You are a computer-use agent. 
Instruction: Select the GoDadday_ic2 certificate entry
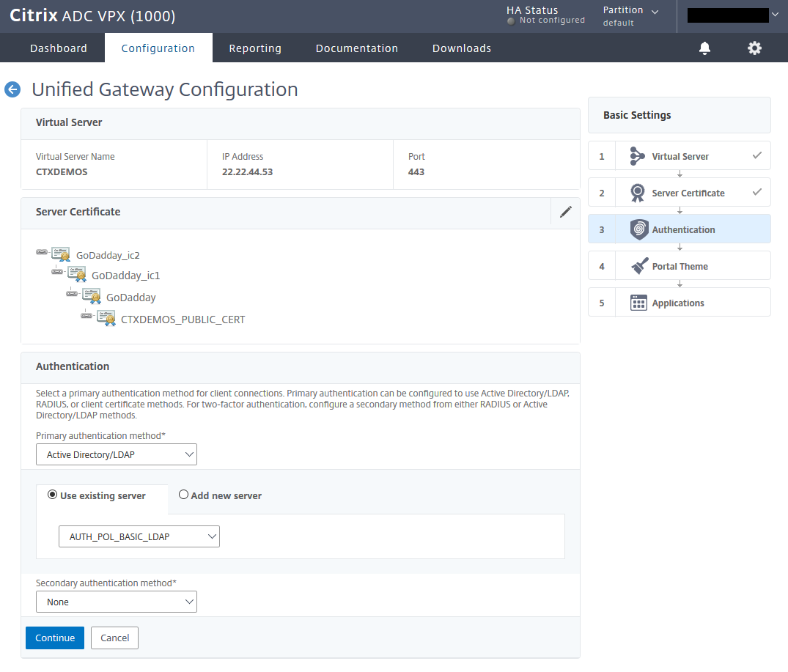tap(108, 255)
